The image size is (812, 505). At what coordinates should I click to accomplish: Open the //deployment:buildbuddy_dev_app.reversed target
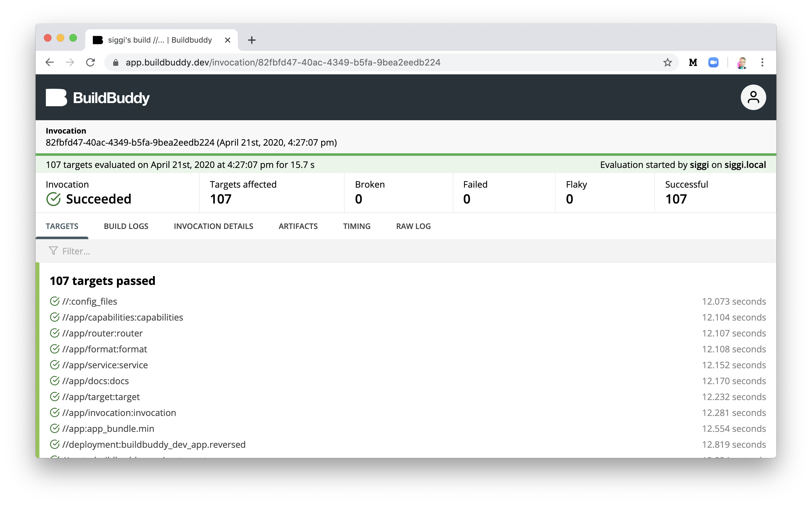[154, 445]
